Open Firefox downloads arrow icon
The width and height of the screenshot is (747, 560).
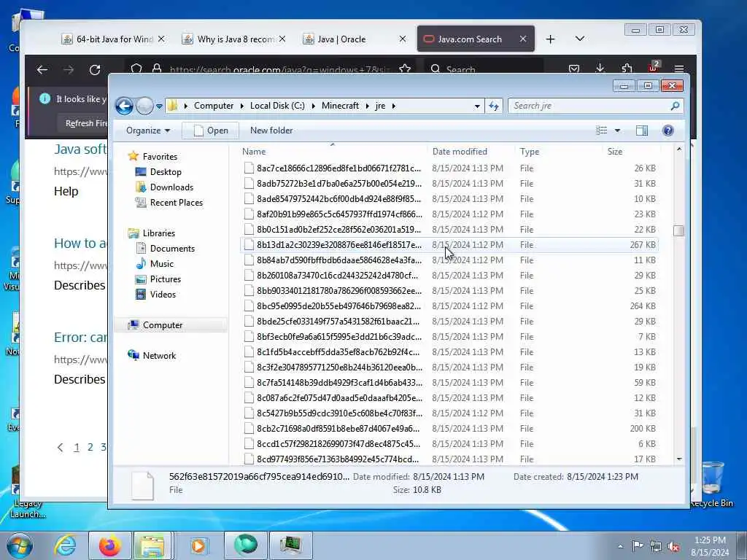point(600,69)
